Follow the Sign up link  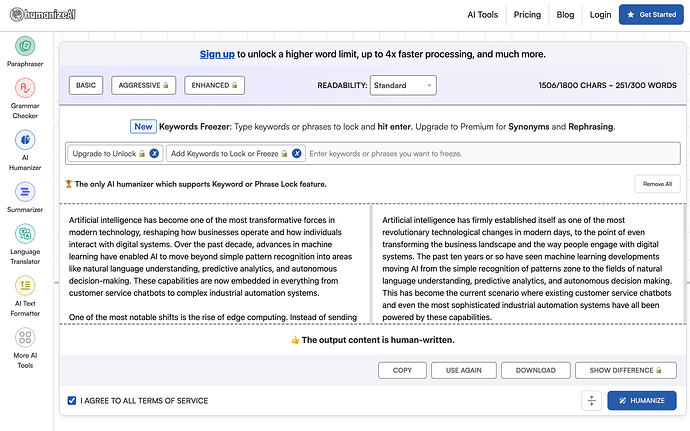pos(217,54)
